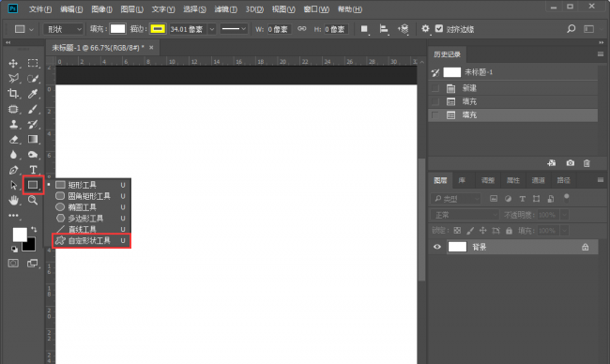The image size is (610, 364).
Task: Delete current history state trash icon
Action: [587, 163]
